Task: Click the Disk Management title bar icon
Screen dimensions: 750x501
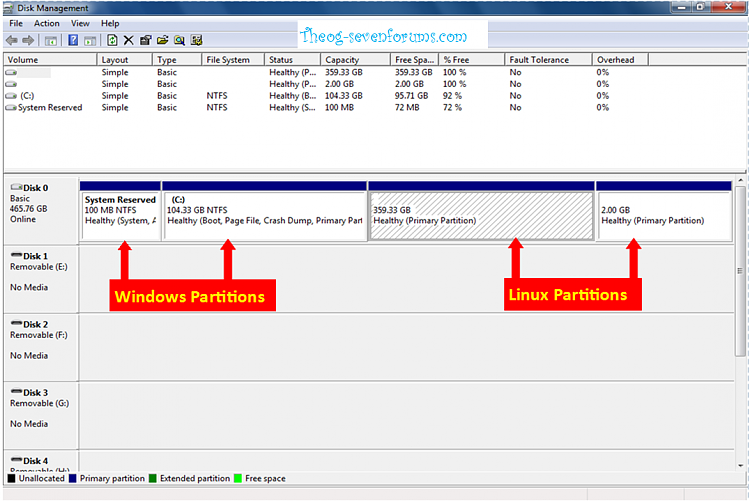Action: pos(8,9)
